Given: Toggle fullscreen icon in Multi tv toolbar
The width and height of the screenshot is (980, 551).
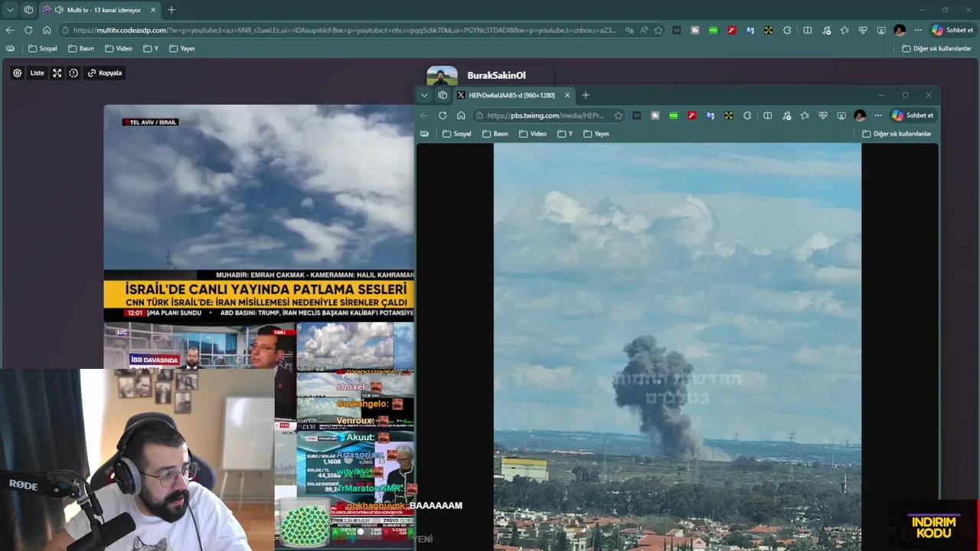Looking at the screenshot, I should [57, 73].
